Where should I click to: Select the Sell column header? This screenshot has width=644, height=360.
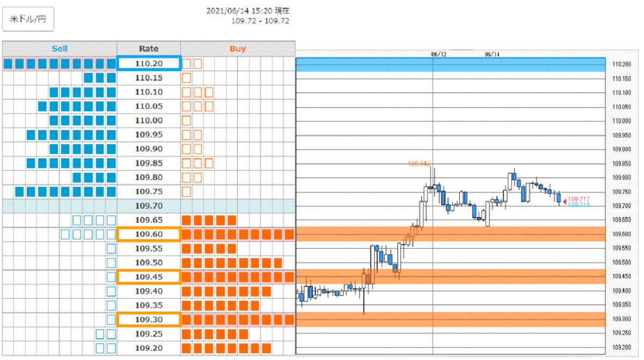(60, 48)
